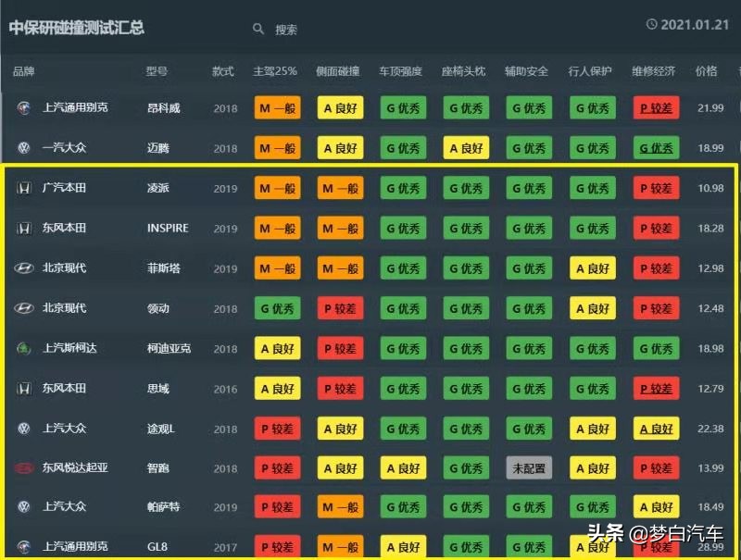The height and width of the screenshot is (560, 741).
Task: Click the Volkswagen logo beside 一汽大众
Action: 24,148
